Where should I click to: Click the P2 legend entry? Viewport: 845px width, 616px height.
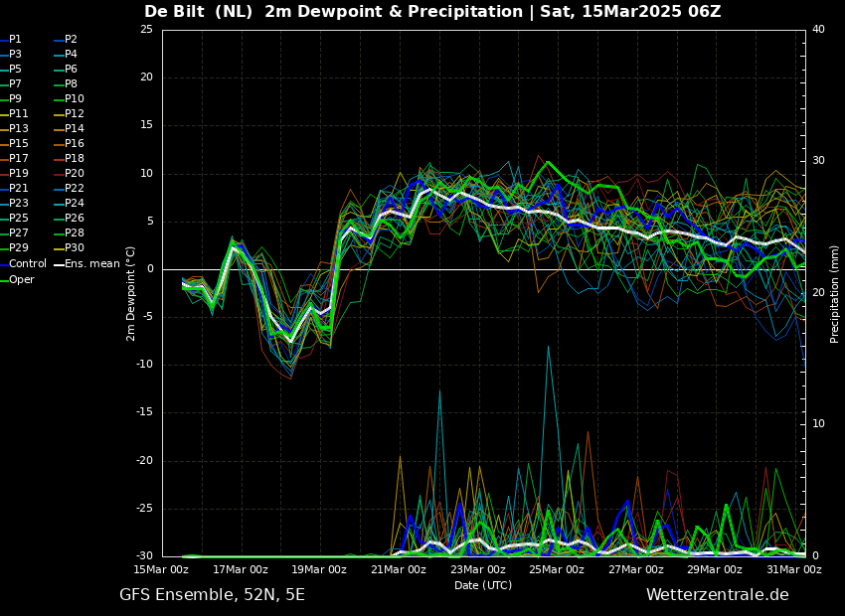[71, 40]
